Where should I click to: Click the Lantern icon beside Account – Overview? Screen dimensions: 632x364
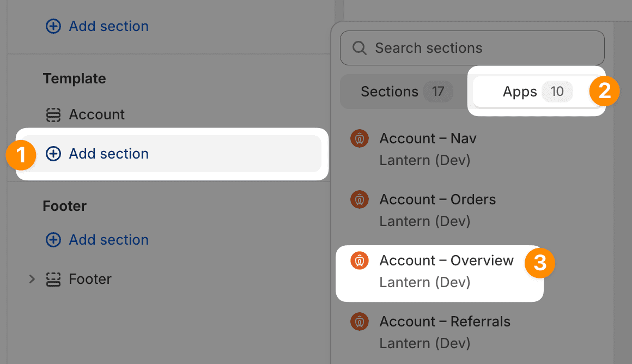[x=359, y=261]
